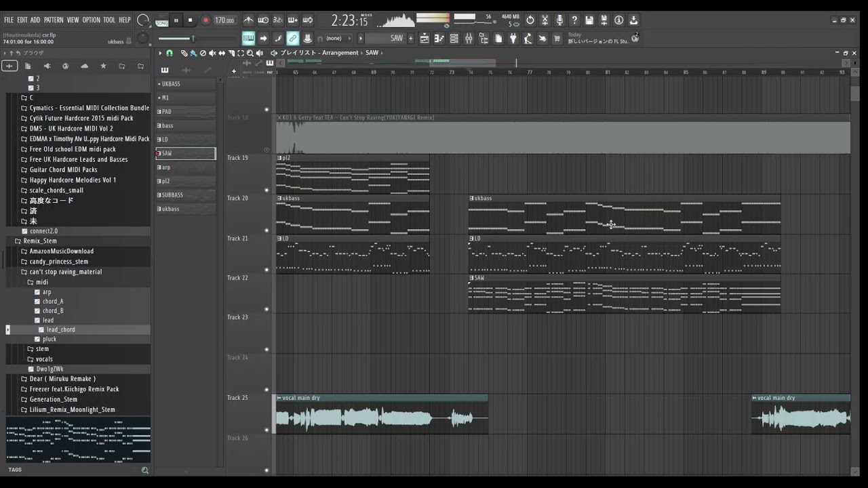
Task: Select the SAW pattern in picker
Action: (x=186, y=153)
